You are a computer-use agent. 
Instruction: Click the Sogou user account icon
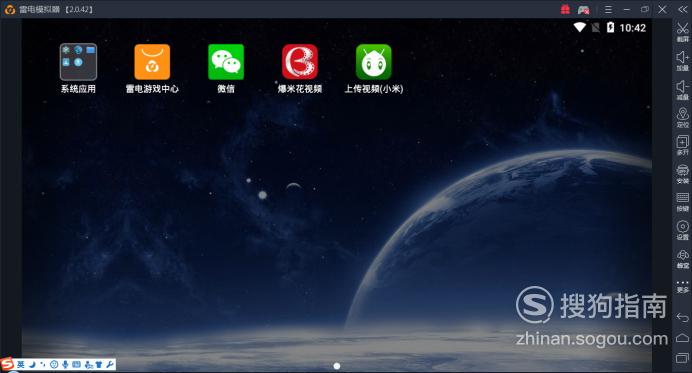88,365
